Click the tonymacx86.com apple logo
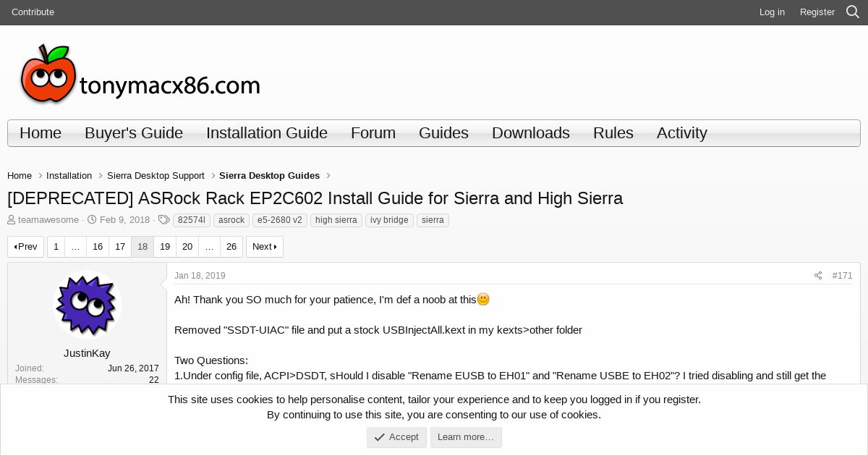868x456 pixels. point(140,74)
